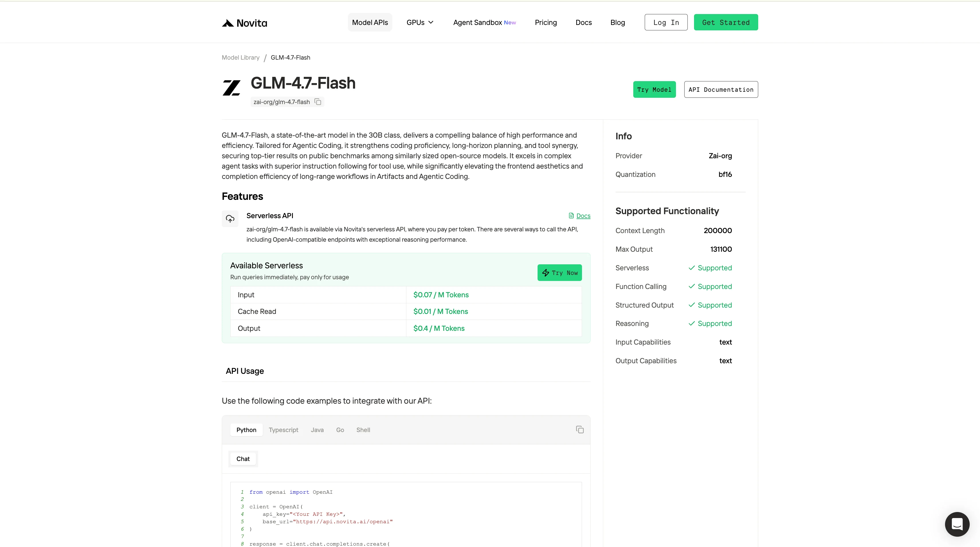
Task: Click the Output price $0.4 / M Tokens
Action: [x=439, y=328]
